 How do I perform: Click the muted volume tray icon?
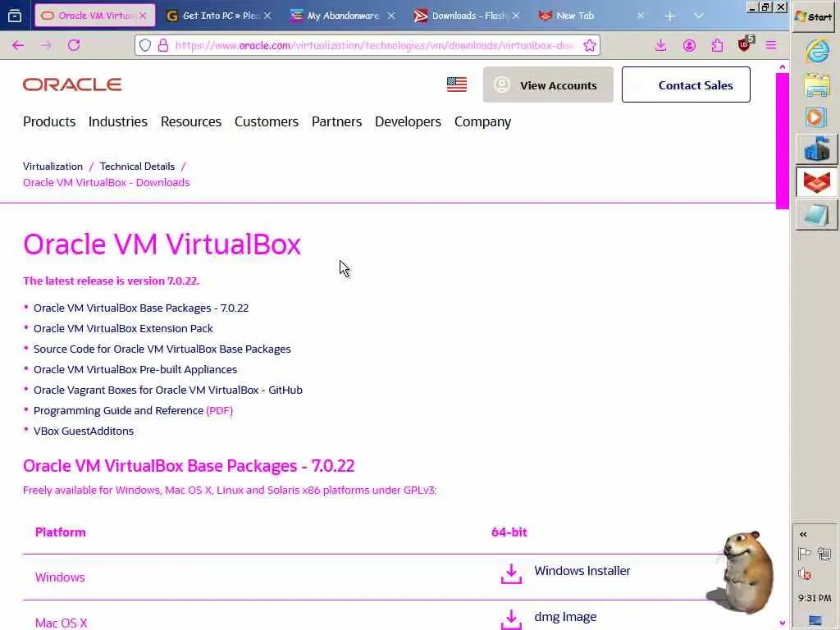click(804, 574)
